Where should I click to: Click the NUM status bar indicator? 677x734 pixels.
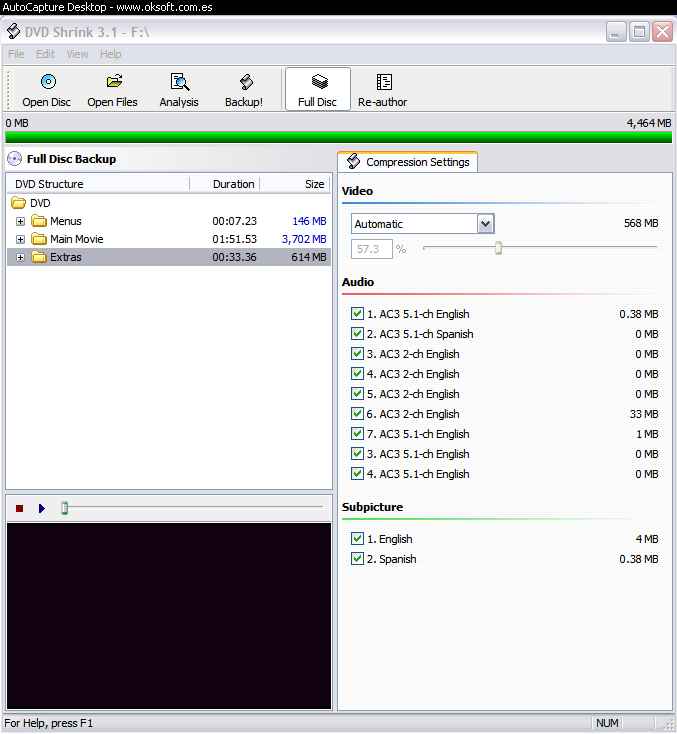(x=607, y=723)
